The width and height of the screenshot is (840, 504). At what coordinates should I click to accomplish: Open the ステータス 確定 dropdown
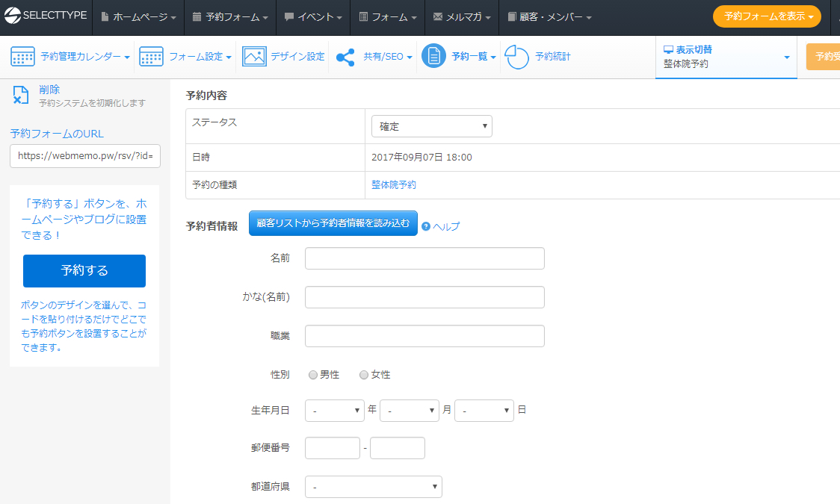(431, 127)
